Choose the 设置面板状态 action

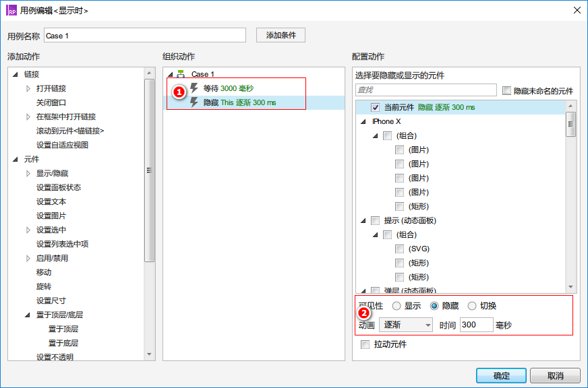(59, 188)
